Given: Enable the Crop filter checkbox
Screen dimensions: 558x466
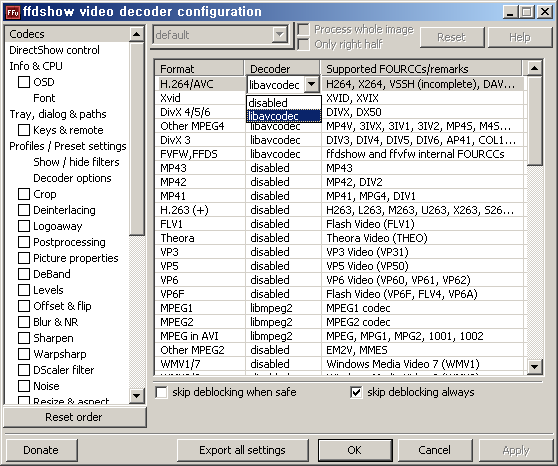Looking at the screenshot, I should 24,194.
